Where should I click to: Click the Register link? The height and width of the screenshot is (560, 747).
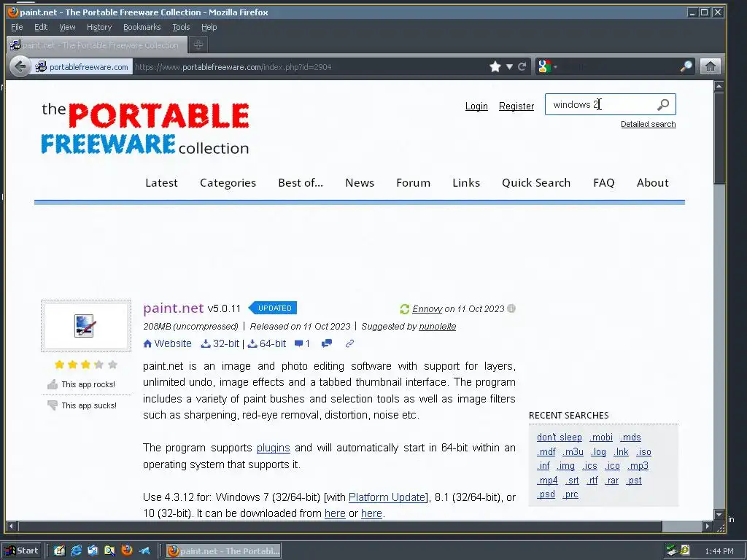516,106
